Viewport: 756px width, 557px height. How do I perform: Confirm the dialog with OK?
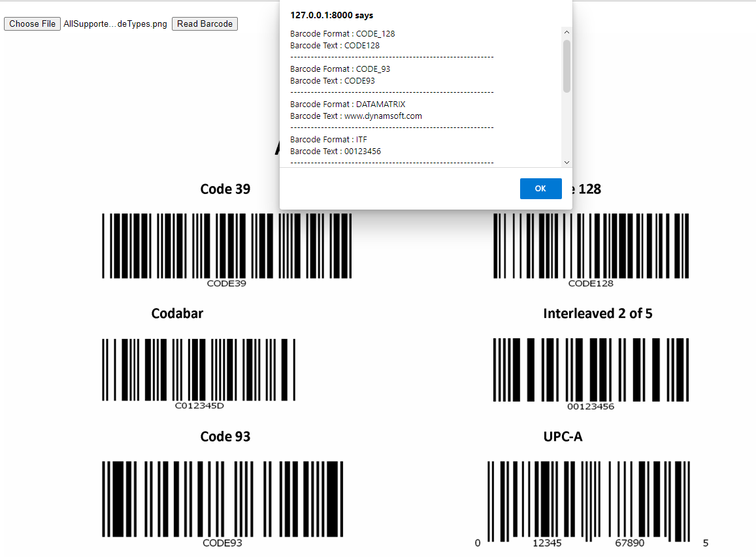[x=540, y=189]
